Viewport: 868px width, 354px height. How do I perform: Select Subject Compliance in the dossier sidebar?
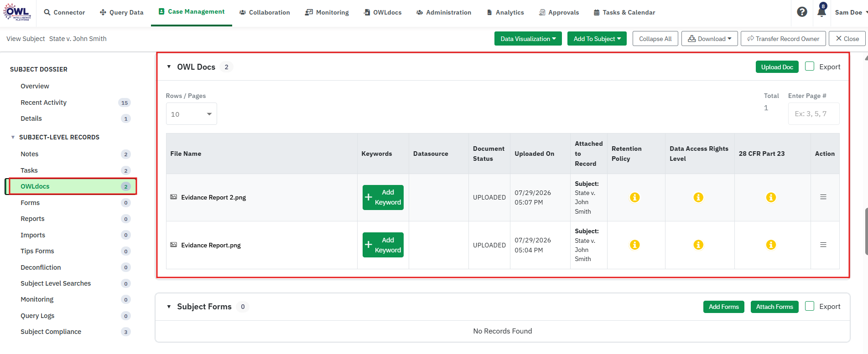point(51,332)
